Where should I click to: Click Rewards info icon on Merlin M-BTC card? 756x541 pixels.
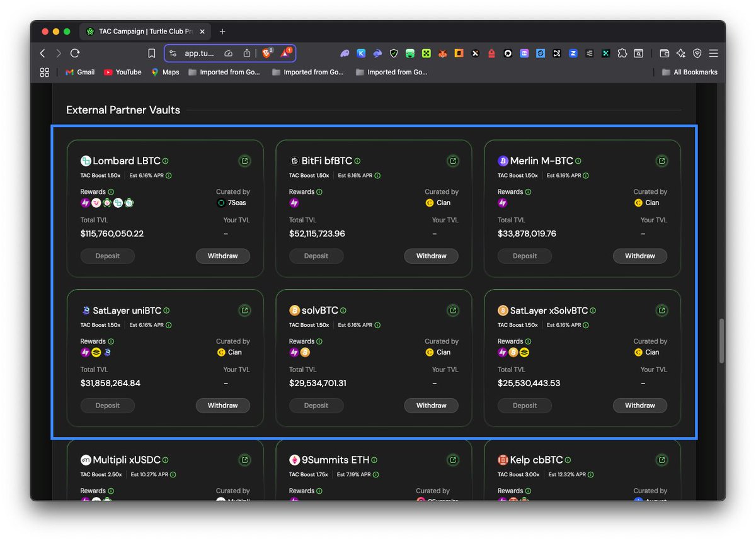tap(528, 192)
